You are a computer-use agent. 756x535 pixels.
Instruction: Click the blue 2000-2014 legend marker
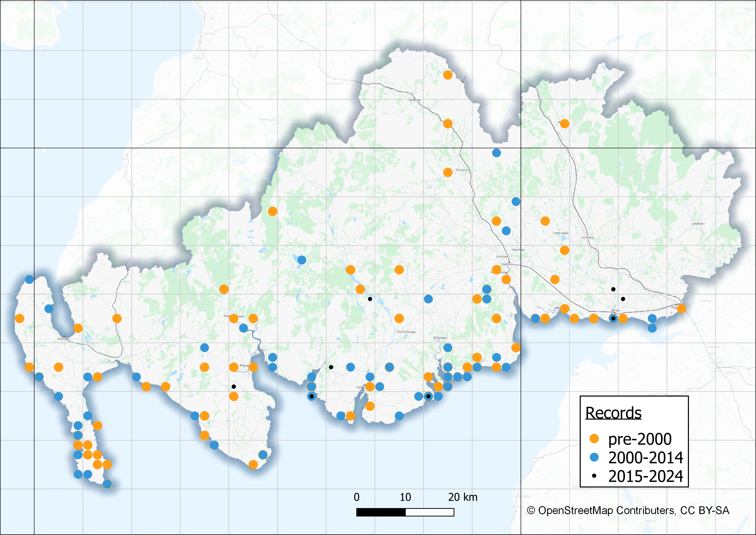[x=594, y=457]
